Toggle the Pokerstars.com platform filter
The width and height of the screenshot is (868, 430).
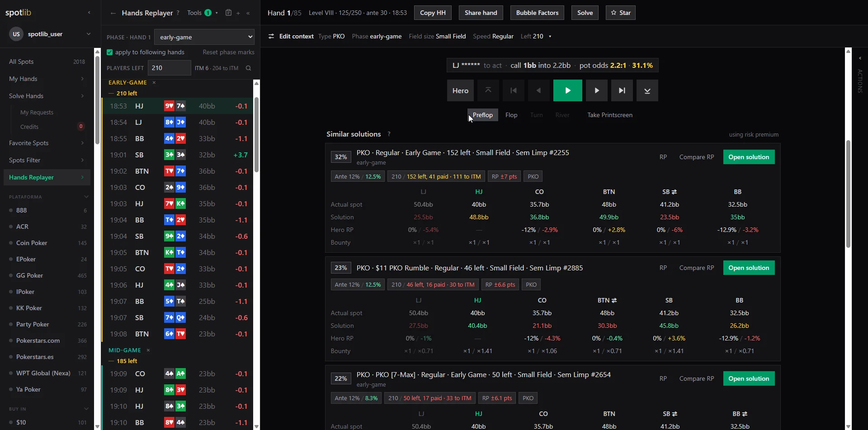47,340
